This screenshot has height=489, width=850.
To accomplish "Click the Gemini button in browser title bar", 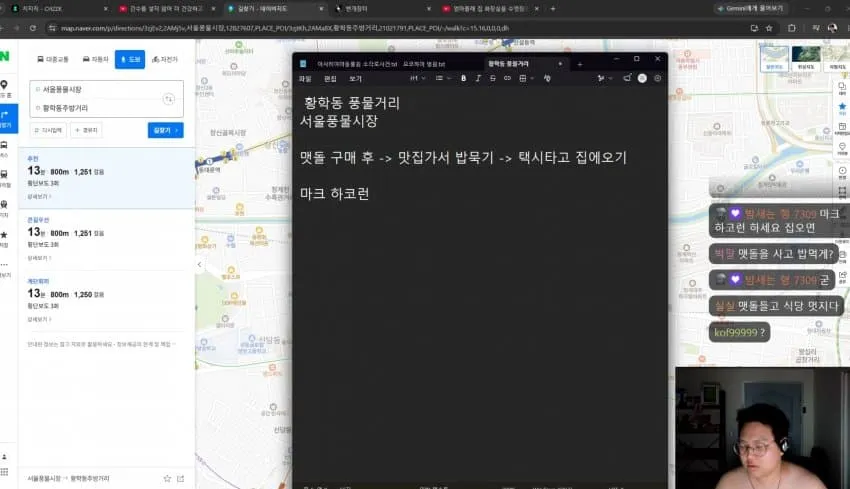I will coord(751,9).
